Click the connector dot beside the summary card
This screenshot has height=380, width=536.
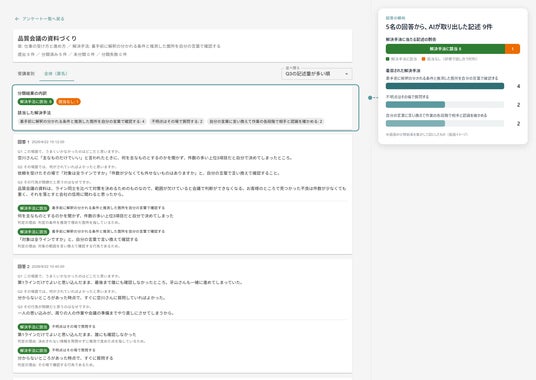tap(370, 98)
